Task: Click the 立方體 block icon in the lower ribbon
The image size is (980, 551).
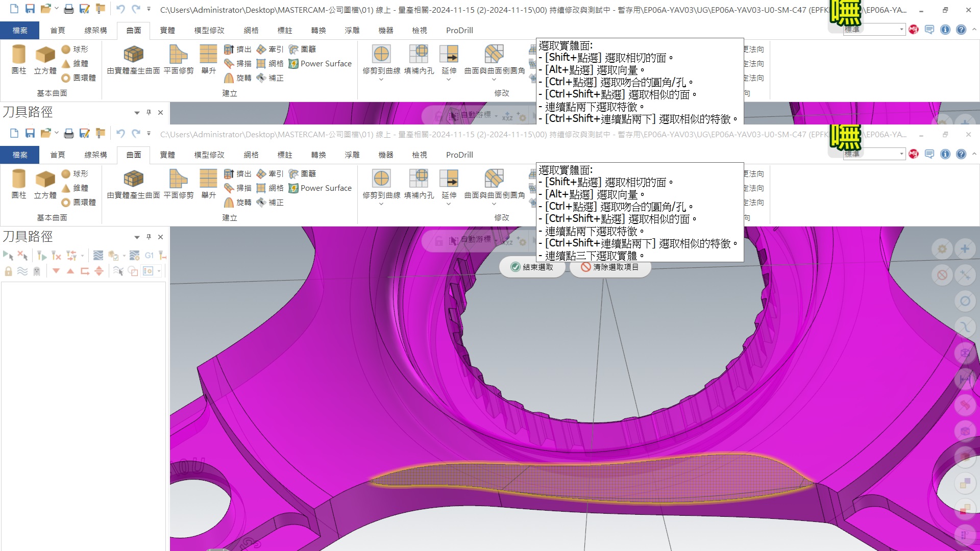Action: (x=45, y=179)
